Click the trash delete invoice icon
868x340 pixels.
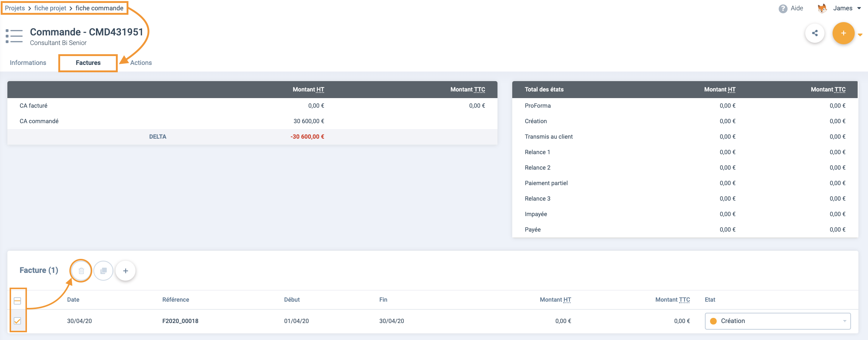coord(81,271)
